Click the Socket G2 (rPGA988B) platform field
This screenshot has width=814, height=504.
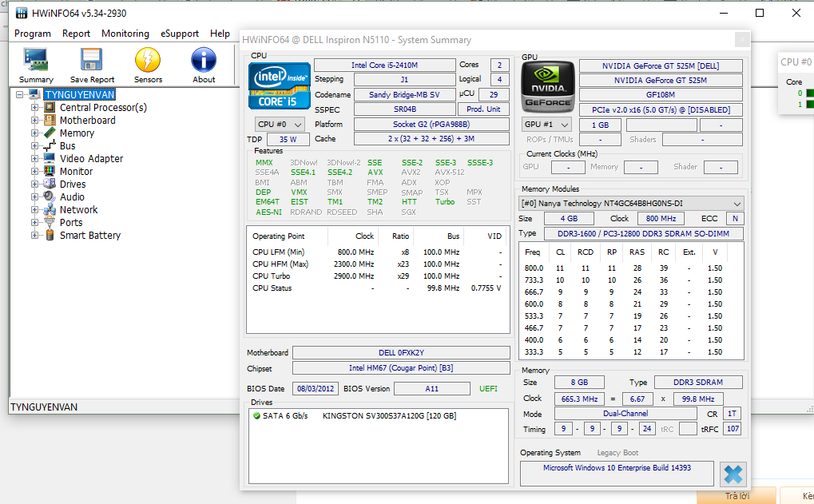point(431,124)
